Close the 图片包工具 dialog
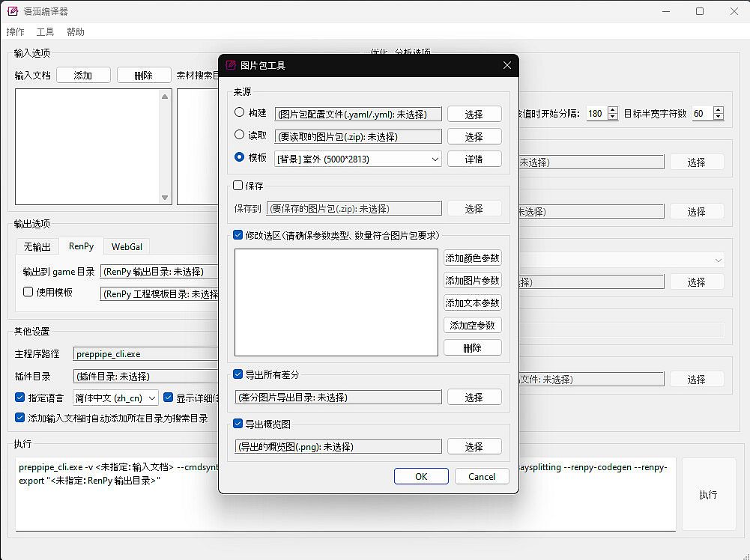Viewport: 750px width, 560px height. click(506, 65)
